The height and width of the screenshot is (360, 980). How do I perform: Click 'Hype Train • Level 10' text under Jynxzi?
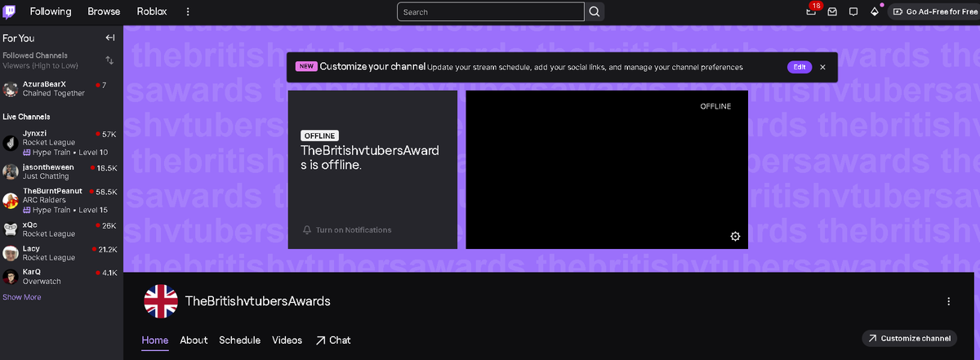coord(65,153)
